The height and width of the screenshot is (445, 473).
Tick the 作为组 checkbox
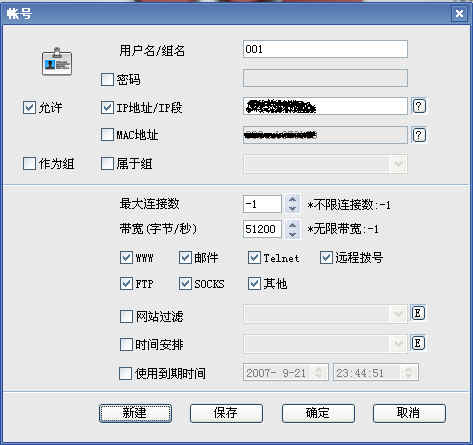[29, 164]
